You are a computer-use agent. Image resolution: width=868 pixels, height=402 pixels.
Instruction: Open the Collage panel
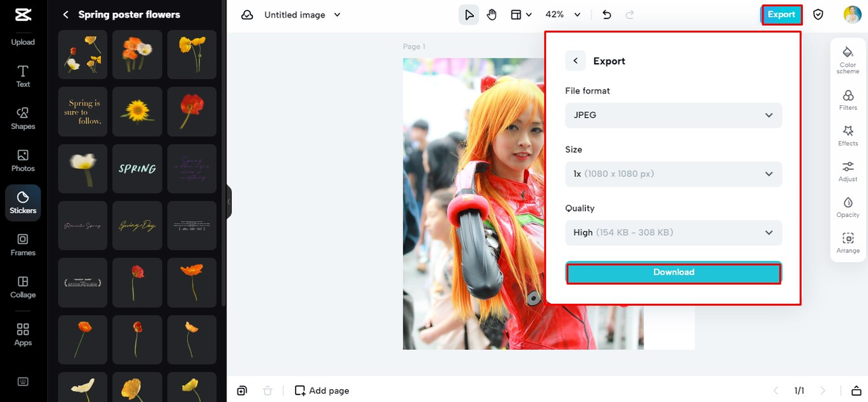(x=22, y=287)
